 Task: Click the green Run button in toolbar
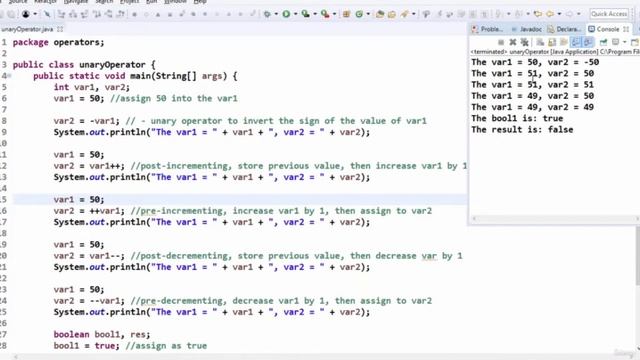[x=286, y=14]
